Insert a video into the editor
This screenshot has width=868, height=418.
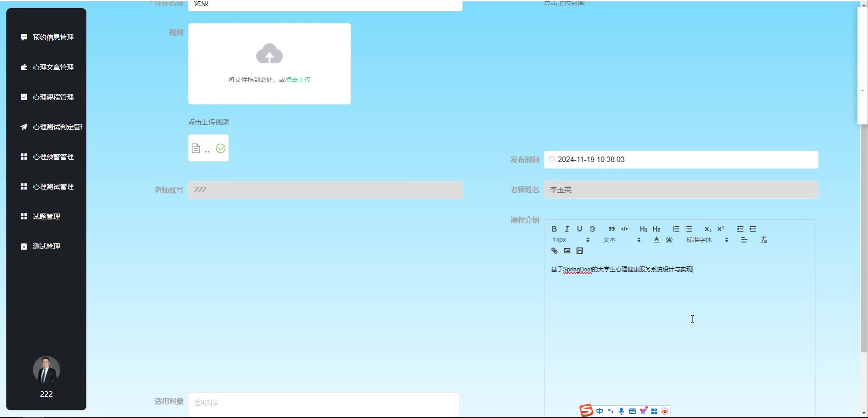pyautogui.click(x=580, y=251)
